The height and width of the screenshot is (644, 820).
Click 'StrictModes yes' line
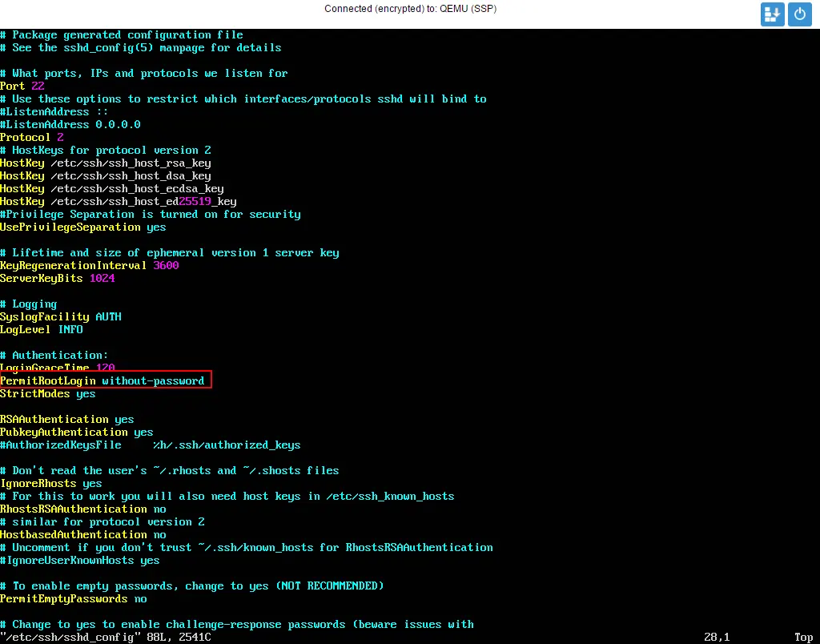(48, 393)
